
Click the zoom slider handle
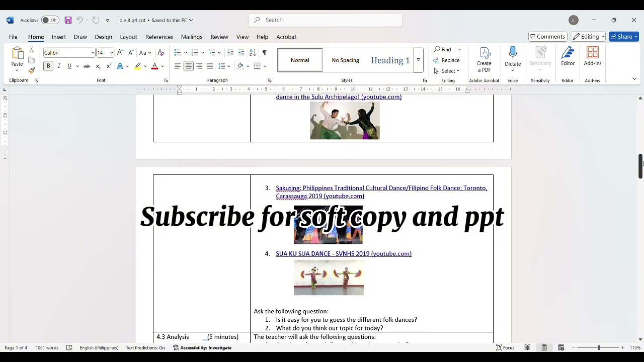(598, 347)
